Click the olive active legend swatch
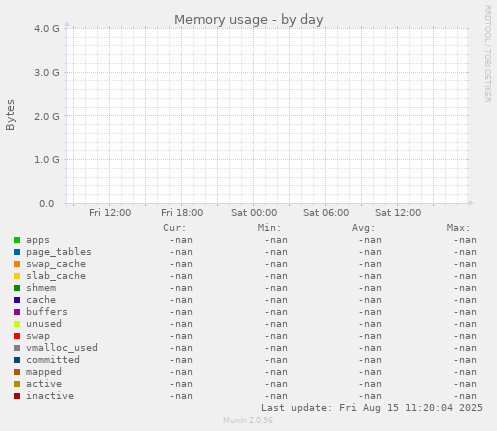The height and width of the screenshot is (431, 497). 17,384
